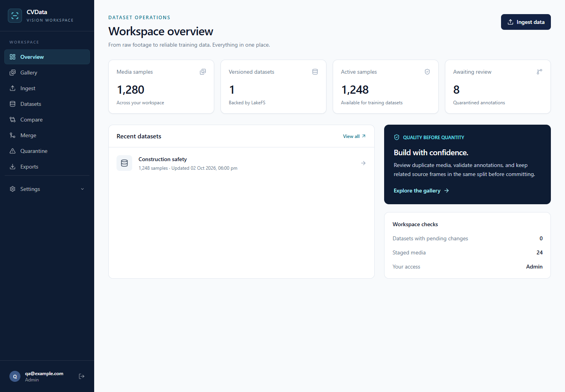Click Datasets with pending changes row
The height and width of the screenshot is (392, 565).
(468, 238)
